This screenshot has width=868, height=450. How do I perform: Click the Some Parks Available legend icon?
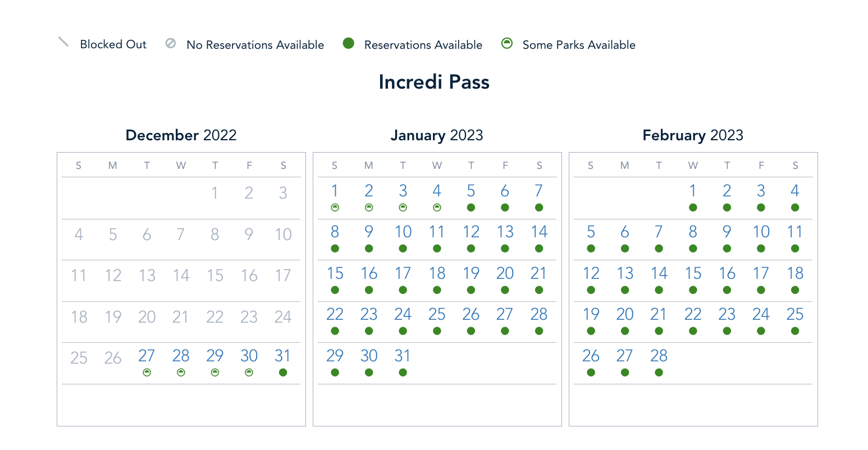click(507, 43)
